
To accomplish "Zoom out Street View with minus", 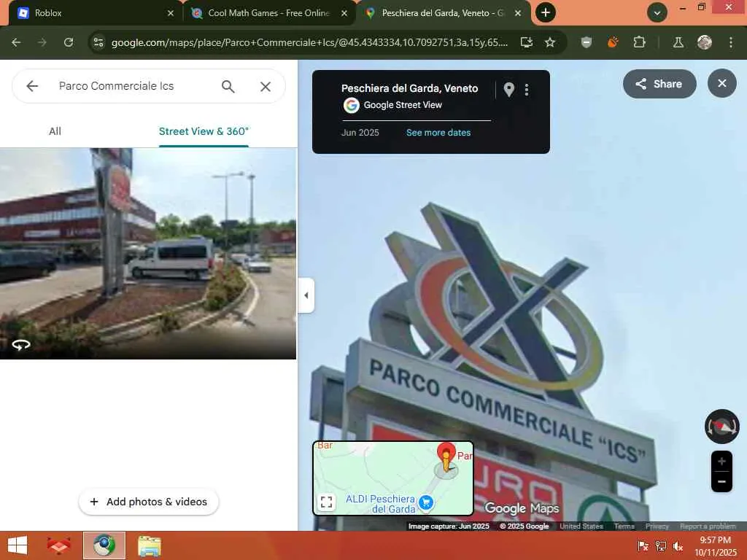I will point(721,481).
